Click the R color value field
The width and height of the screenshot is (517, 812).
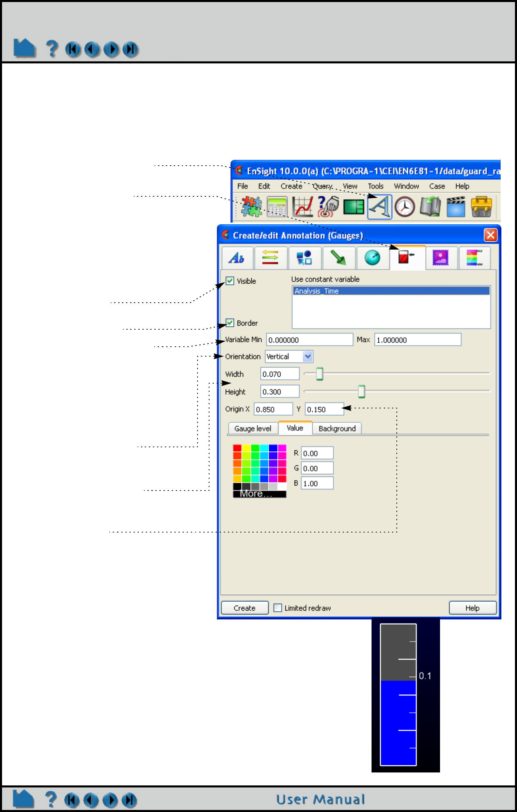[x=317, y=453]
